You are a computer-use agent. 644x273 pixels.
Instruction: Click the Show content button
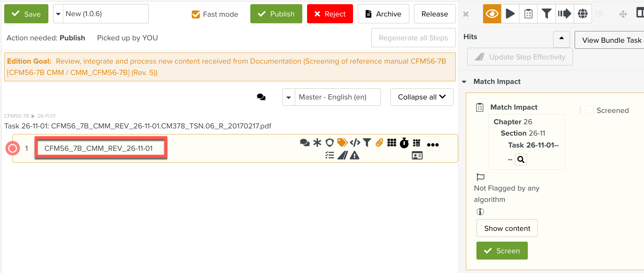pos(507,228)
